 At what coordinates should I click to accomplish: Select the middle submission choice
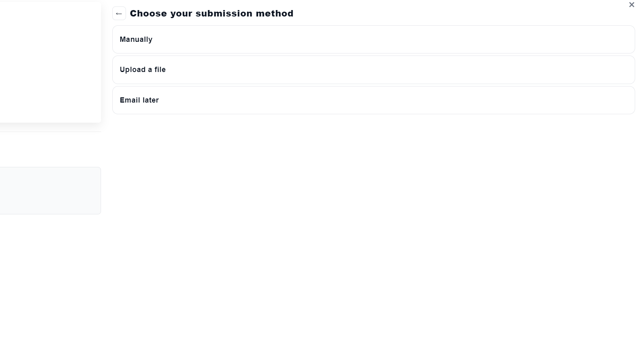[x=374, y=70]
